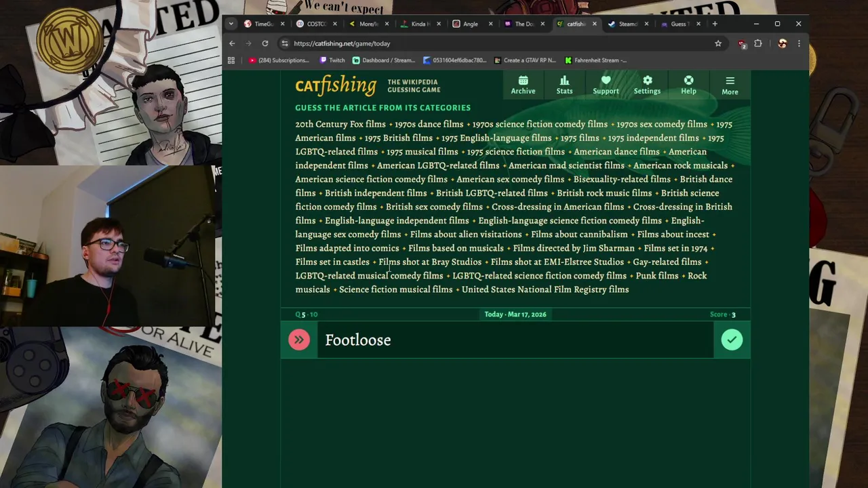Viewport: 868px width, 488px height.
Task: Click the Footloose guess input field
Action: click(515, 340)
